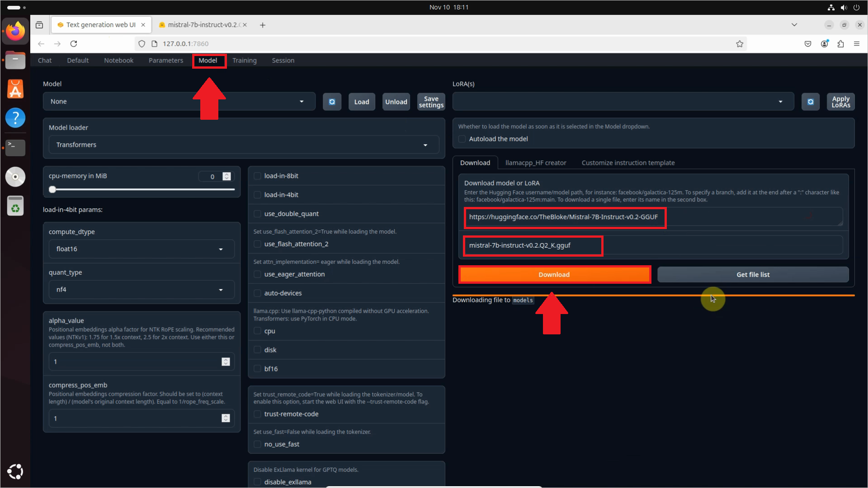
Task: Switch to llamacpp_HF creator tab
Action: (536, 163)
